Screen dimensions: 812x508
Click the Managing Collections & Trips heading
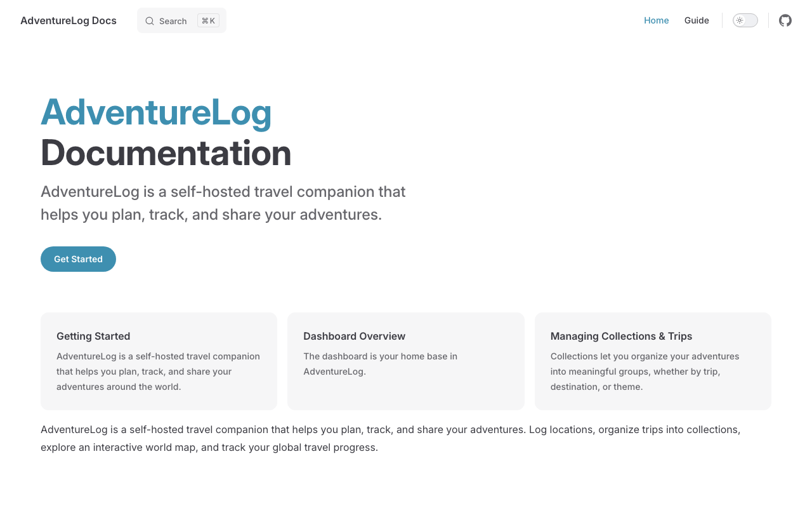point(621,336)
